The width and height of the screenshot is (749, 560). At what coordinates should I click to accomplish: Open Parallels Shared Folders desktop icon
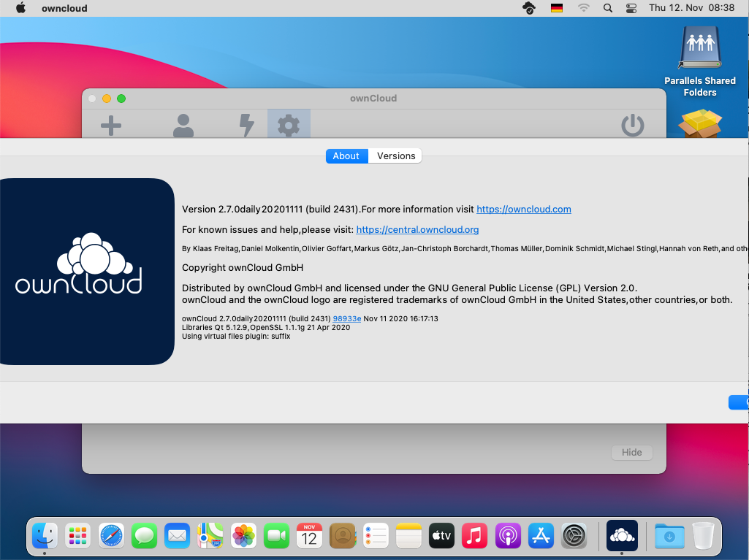coord(700,61)
